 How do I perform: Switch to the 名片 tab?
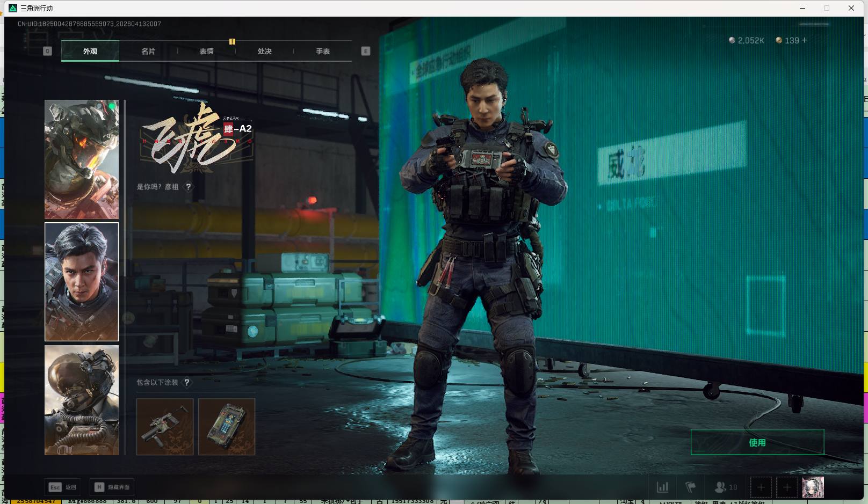148,52
